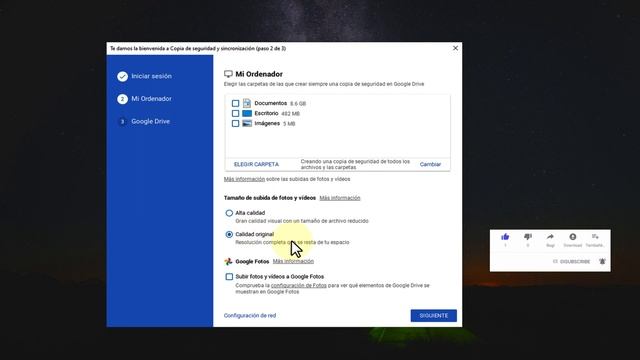640x360 pixels.
Task: Close the Copia de seguridad setup window
Action: [456, 48]
